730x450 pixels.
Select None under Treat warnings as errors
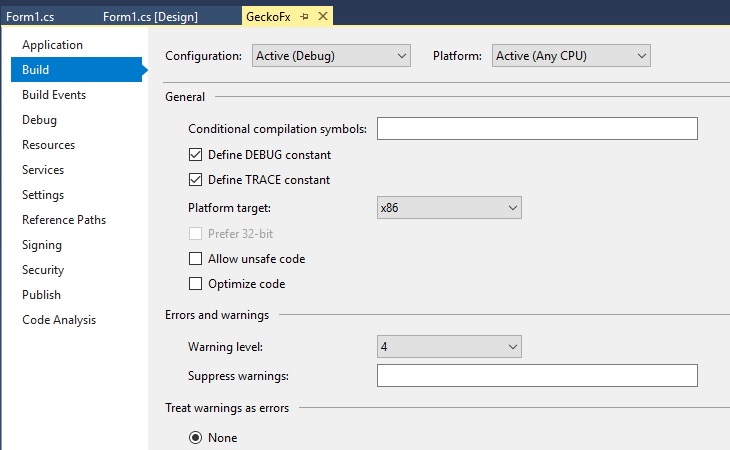195,437
